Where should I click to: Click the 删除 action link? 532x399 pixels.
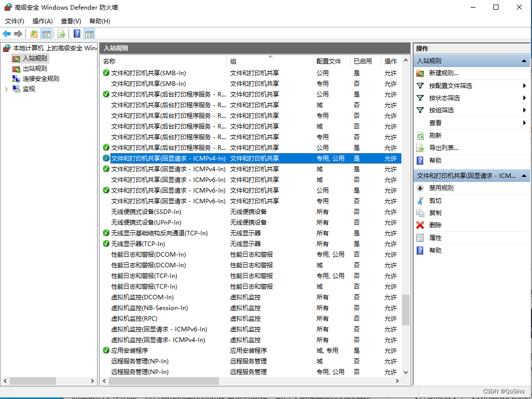435,225
